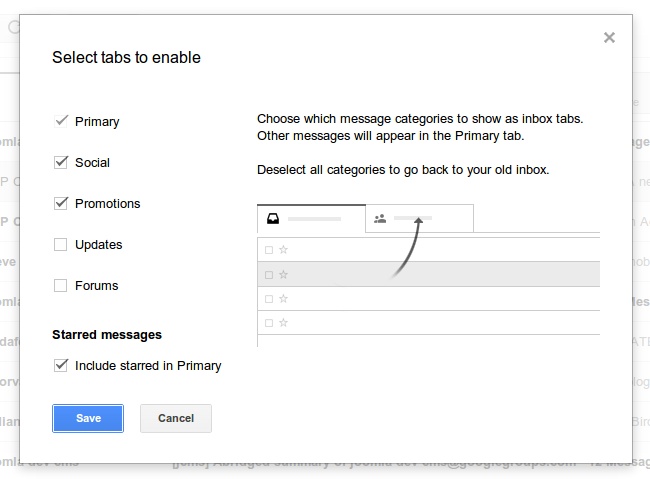Click the Primary checkmark

coord(61,121)
